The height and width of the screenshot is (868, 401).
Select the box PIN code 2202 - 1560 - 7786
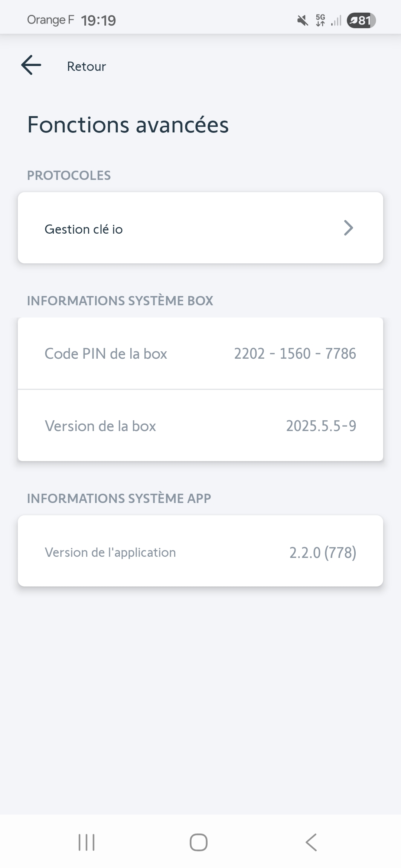[x=295, y=354]
